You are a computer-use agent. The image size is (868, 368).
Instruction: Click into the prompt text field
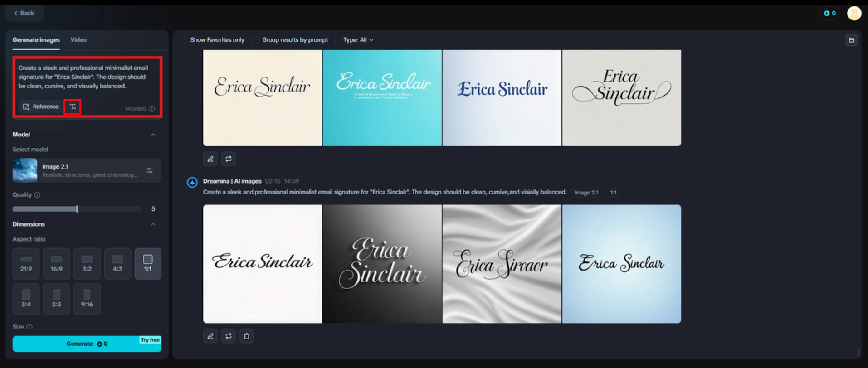coord(87,77)
